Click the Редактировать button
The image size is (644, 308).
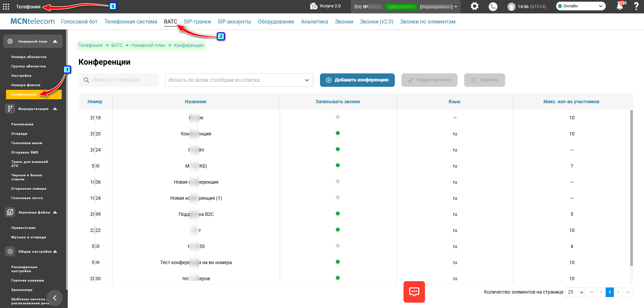429,80
